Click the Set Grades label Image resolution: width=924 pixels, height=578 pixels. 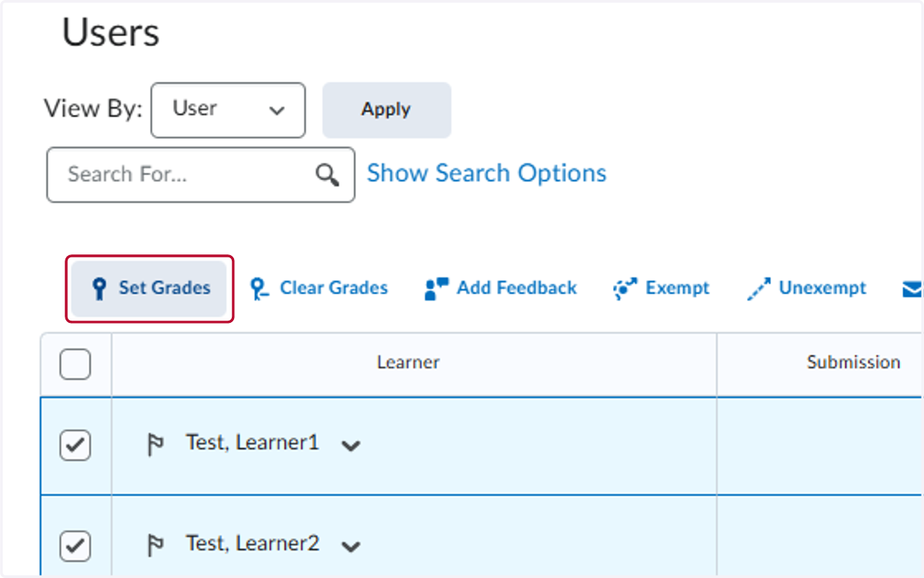165,288
